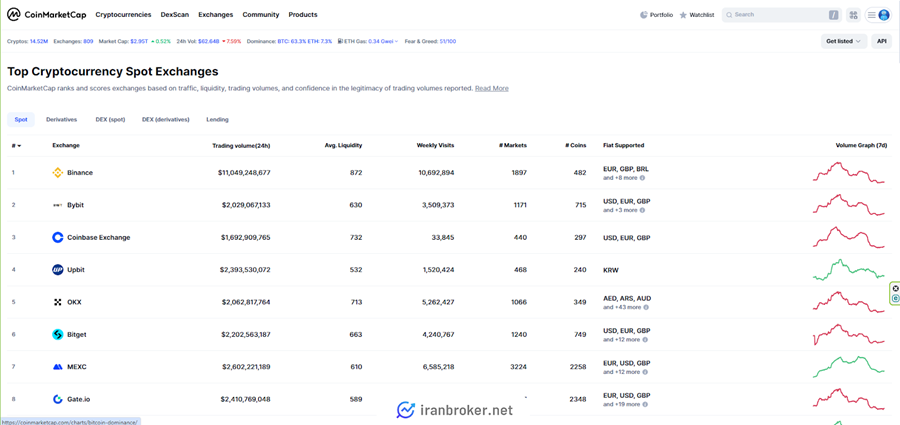Click MEXC markets count 3224
The image size is (900, 425).
point(519,366)
